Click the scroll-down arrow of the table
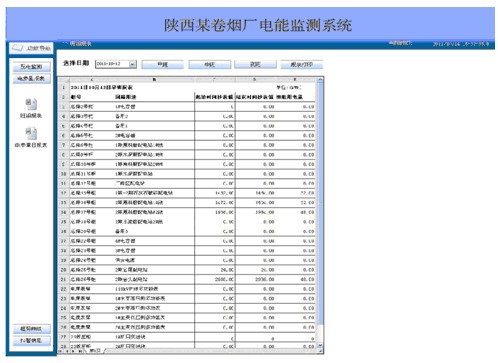498x363 pixels. pos(320,345)
